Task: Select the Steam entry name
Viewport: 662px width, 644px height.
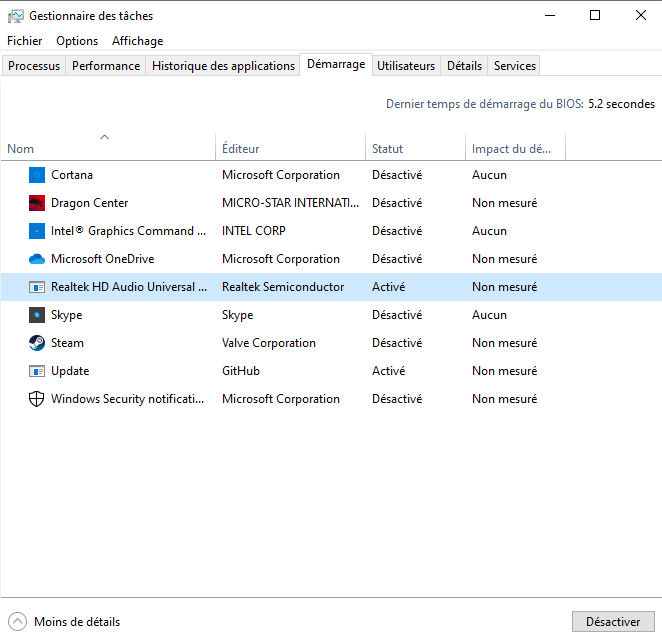Action: tap(68, 343)
